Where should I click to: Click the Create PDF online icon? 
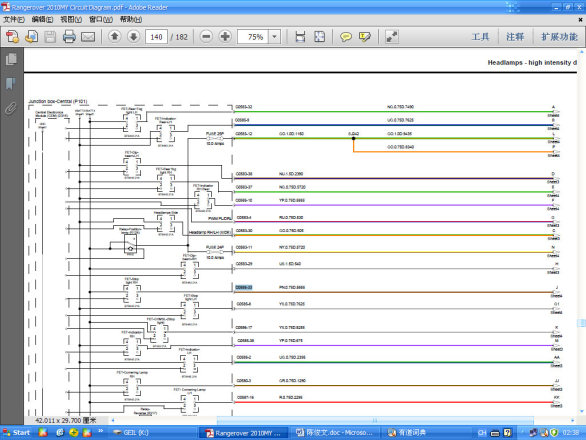click(12, 37)
